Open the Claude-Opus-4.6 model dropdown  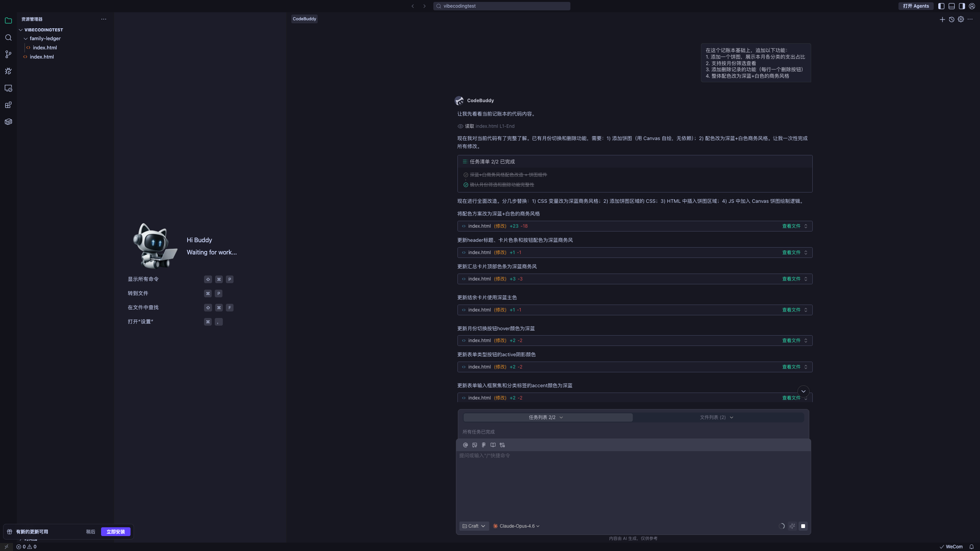[x=516, y=526]
